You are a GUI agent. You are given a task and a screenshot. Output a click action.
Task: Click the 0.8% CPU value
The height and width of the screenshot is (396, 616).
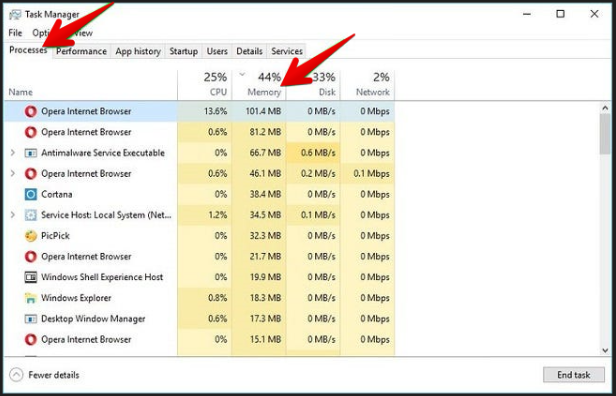[x=218, y=298]
